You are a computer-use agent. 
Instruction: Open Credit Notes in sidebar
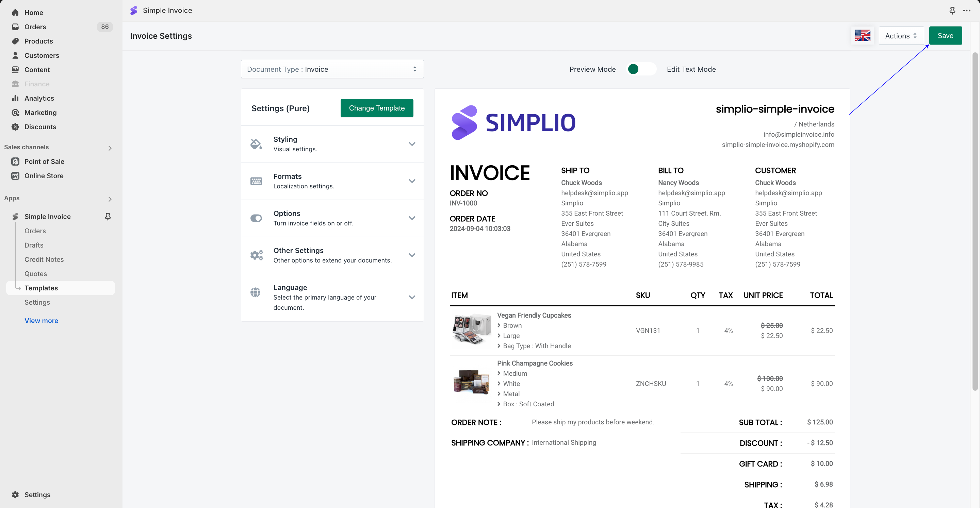tap(44, 259)
